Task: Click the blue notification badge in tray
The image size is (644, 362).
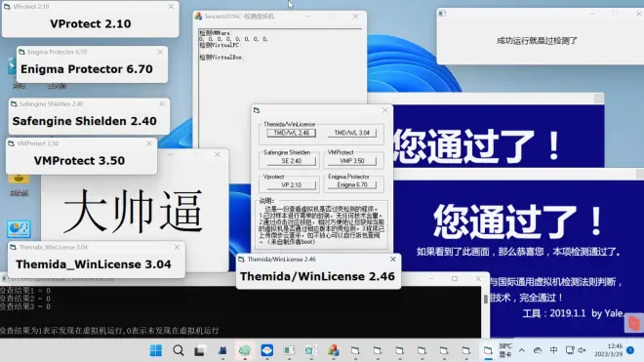Action: click(x=630, y=350)
